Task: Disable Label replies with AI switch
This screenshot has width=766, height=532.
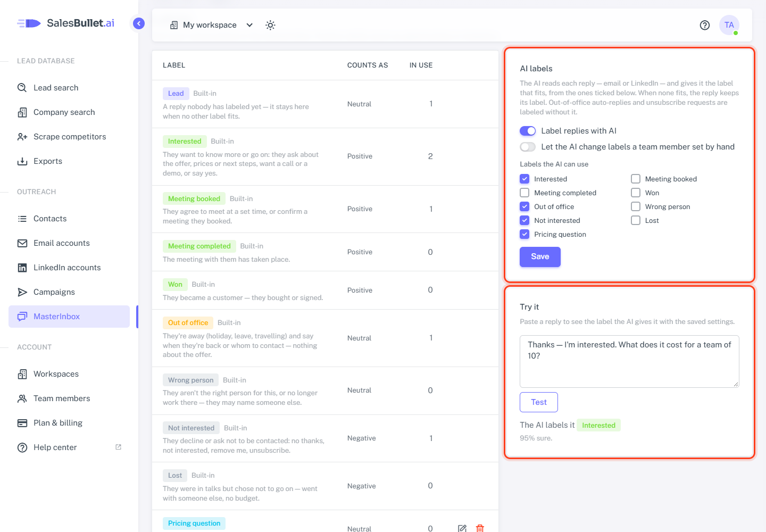Action: 528,131
